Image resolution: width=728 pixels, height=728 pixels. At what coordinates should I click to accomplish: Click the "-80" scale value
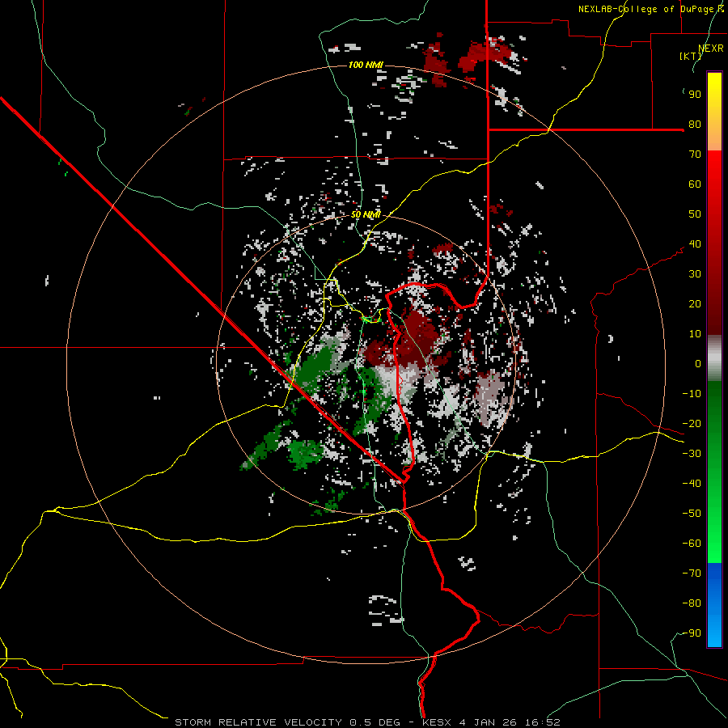[692, 603]
